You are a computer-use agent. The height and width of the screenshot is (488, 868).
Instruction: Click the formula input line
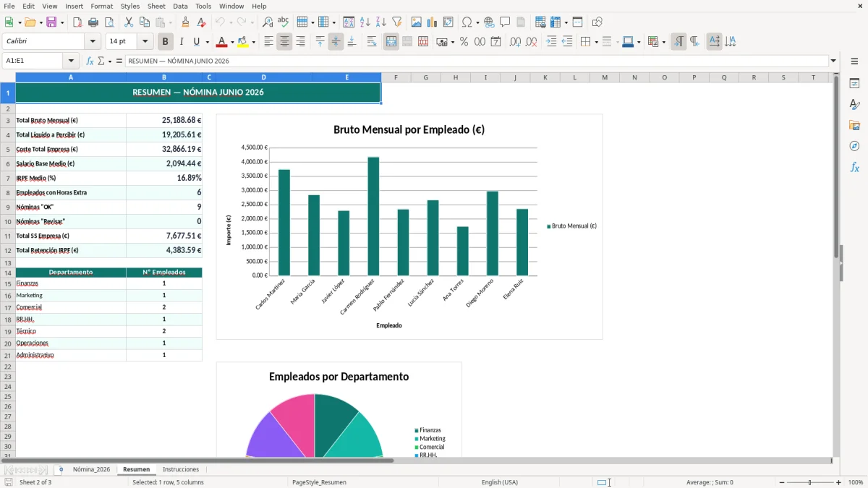pyautogui.click(x=477, y=61)
